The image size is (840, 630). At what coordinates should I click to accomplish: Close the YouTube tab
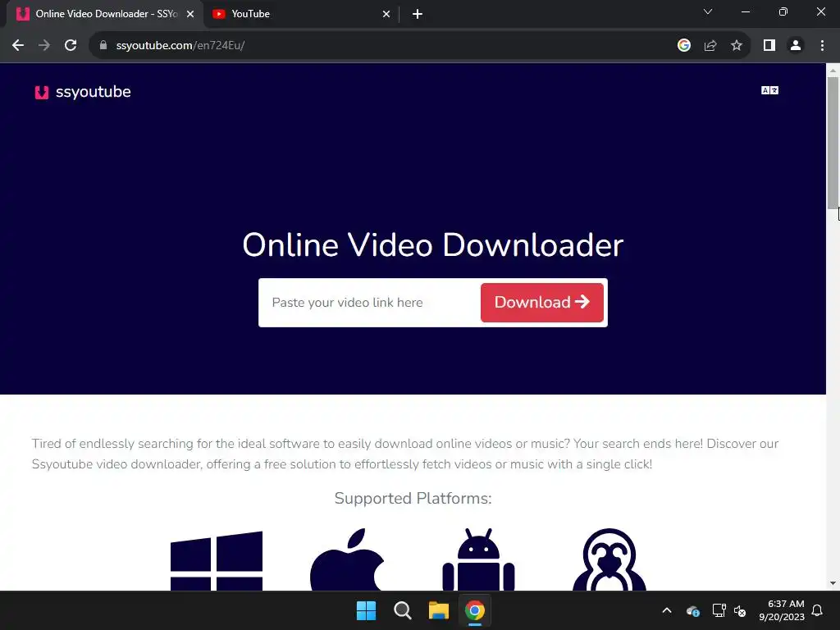tap(386, 15)
